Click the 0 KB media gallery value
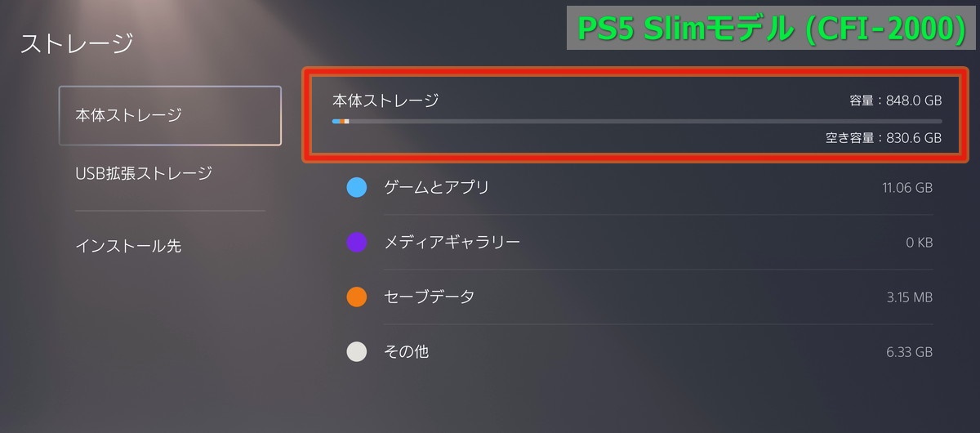Viewport: 980px width, 433px height. tap(920, 243)
